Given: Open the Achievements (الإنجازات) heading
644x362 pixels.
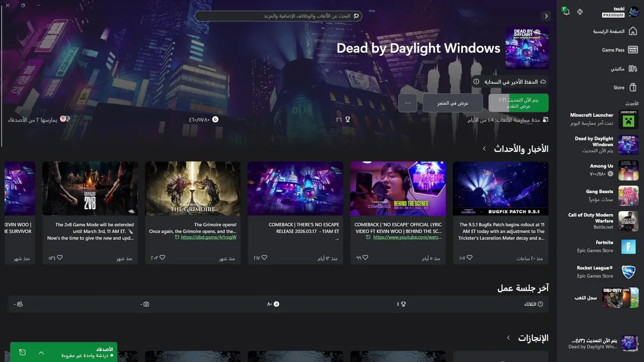Looking at the screenshot, I should 533,338.
